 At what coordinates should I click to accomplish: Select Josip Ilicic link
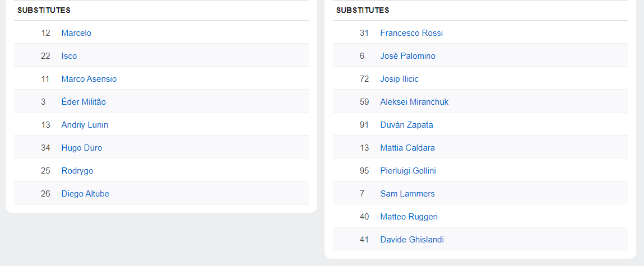(x=399, y=79)
